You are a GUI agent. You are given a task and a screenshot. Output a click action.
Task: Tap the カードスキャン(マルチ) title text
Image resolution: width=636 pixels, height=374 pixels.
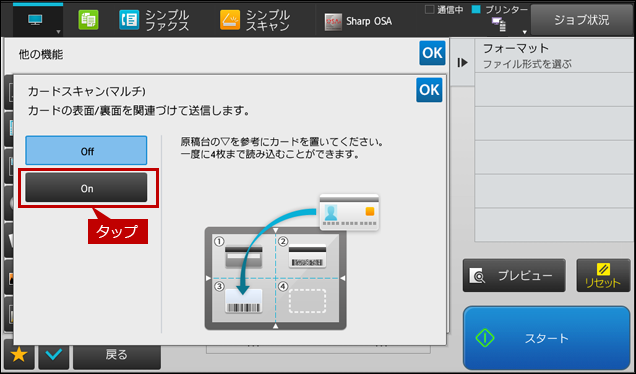tap(86, 91)
